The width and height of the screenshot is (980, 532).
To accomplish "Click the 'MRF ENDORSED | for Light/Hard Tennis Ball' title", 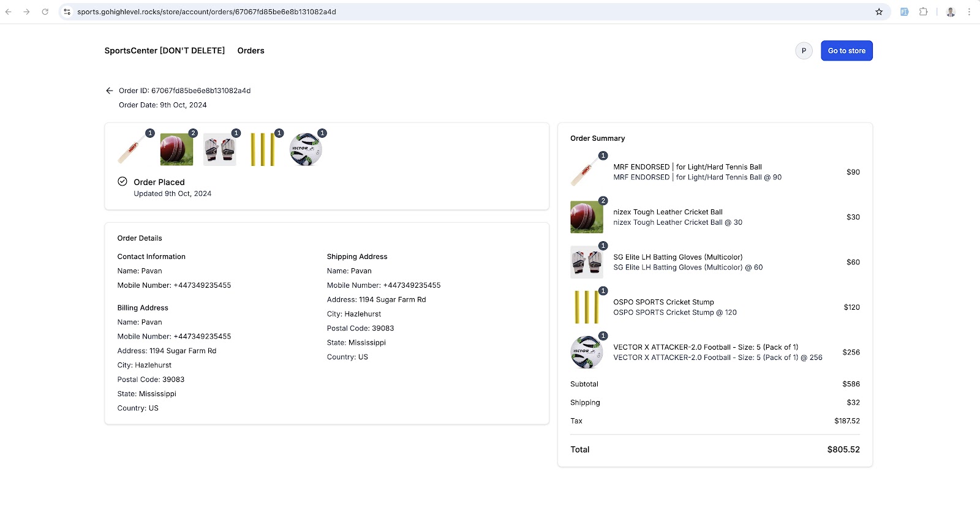I will coord(687,167).
